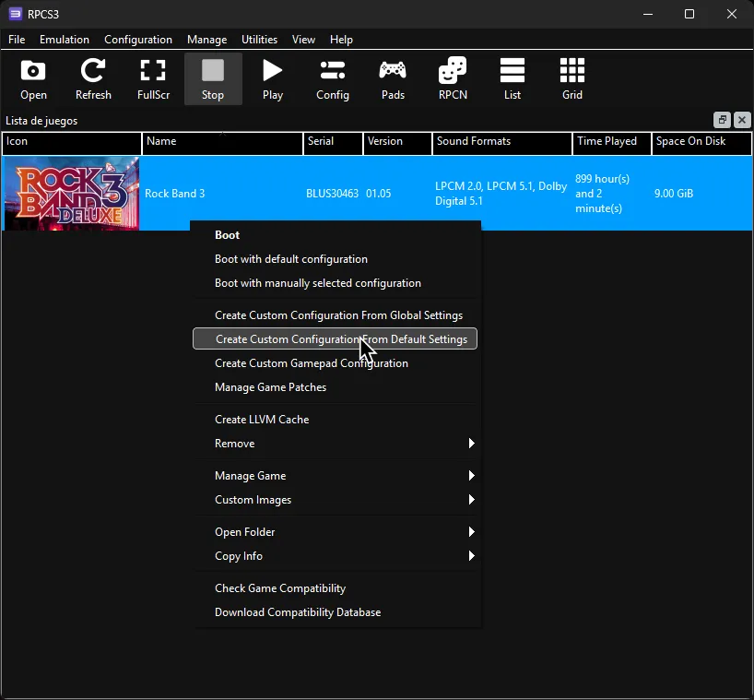
Task: Switch to List view icon
Action: point(512,78)
